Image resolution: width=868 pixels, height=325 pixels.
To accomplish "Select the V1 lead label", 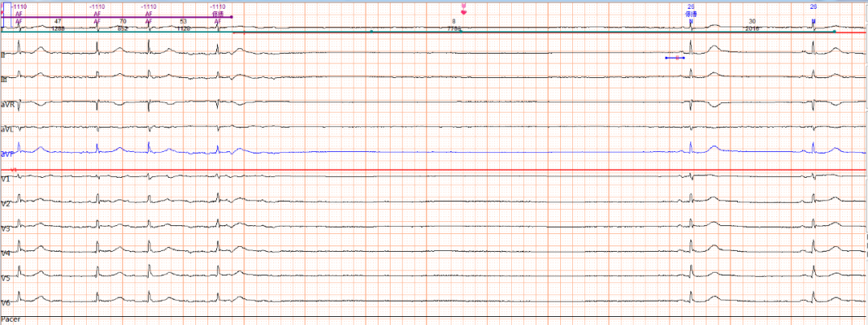I will tap(6, 179).
